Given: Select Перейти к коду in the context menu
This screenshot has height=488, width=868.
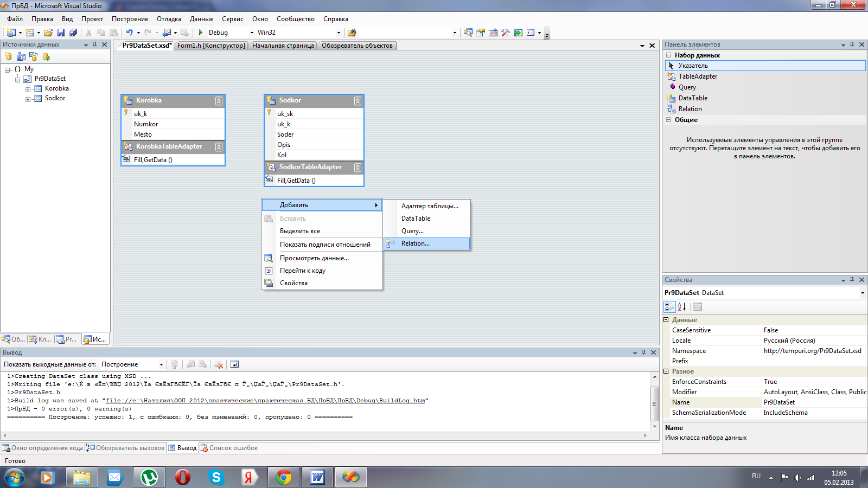Looking at the screenshot, I should point(322,271).
